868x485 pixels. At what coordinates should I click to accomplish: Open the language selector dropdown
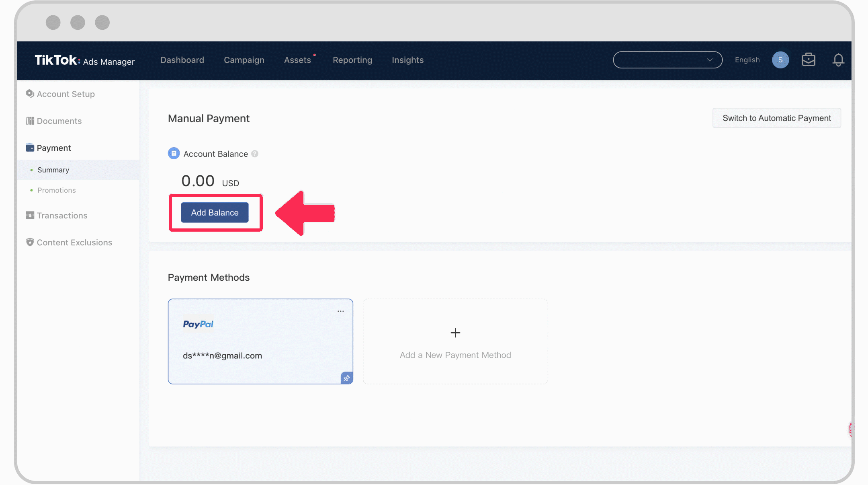tap(747, 60)
